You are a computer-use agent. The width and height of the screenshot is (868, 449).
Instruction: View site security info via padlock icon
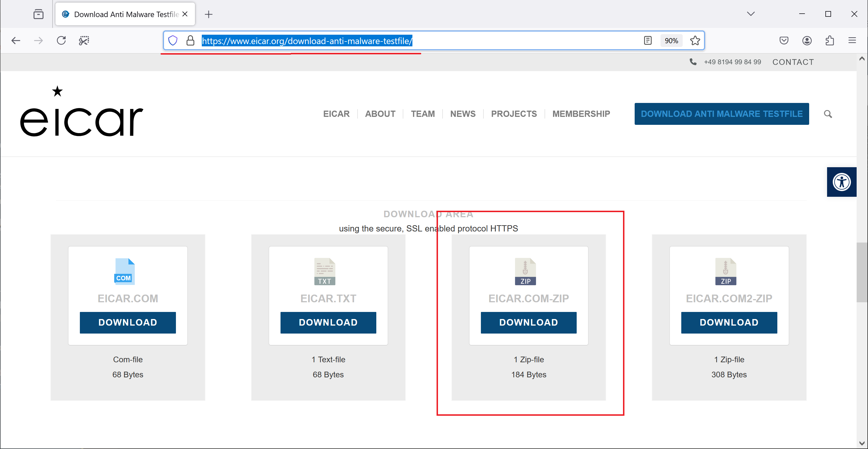[190, 41]
